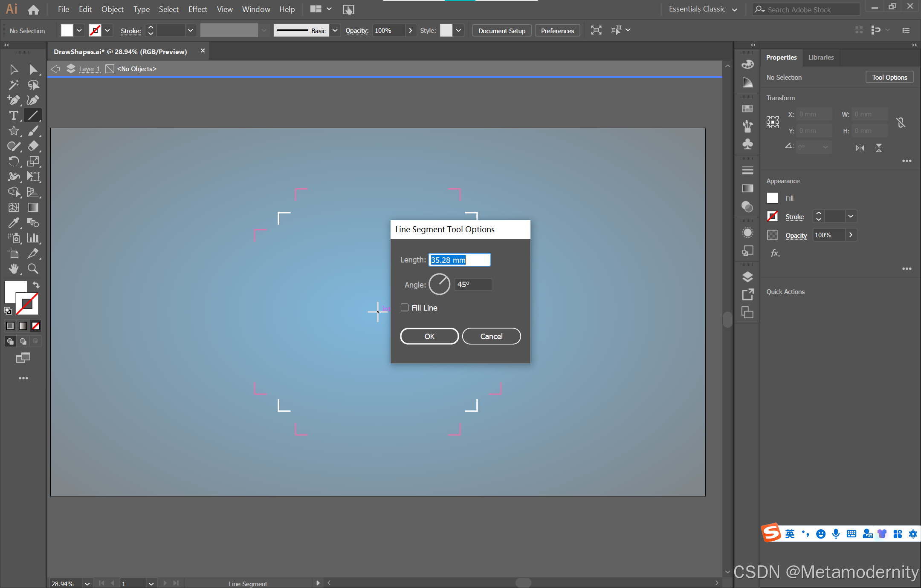Select the Direct Selection tool
921x588 pixels.
(33, 69)
